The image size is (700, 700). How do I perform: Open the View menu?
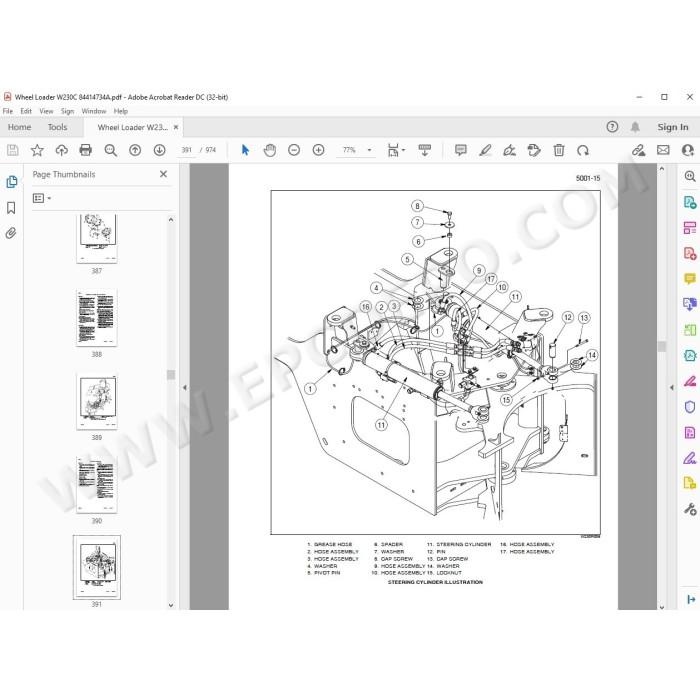[46, 111]
